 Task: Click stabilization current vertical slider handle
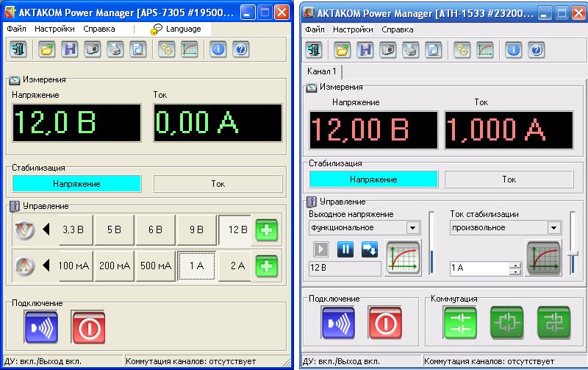tap(573, 255)
